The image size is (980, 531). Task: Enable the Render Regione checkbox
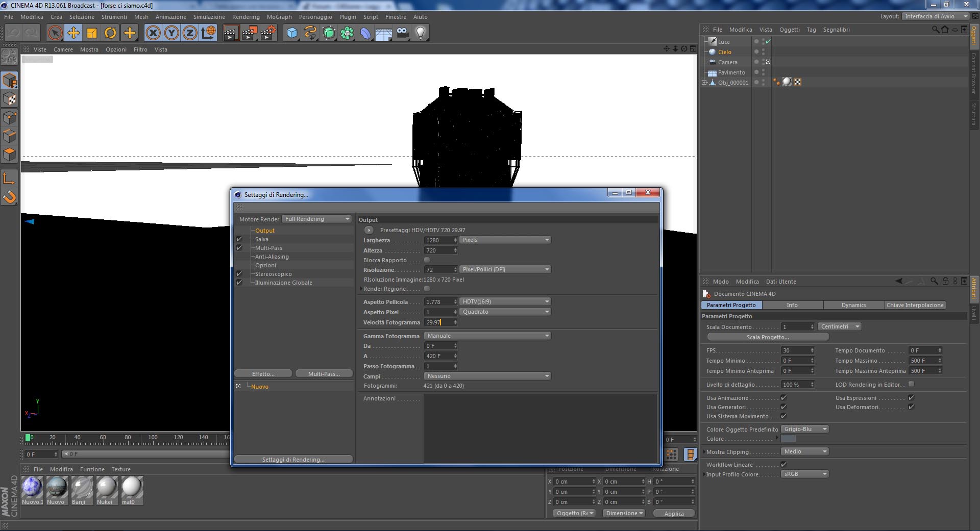point(427,289)
